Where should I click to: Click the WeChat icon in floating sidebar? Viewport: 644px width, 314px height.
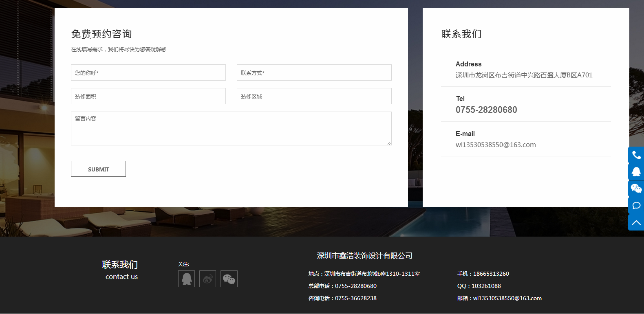(636, 189)
